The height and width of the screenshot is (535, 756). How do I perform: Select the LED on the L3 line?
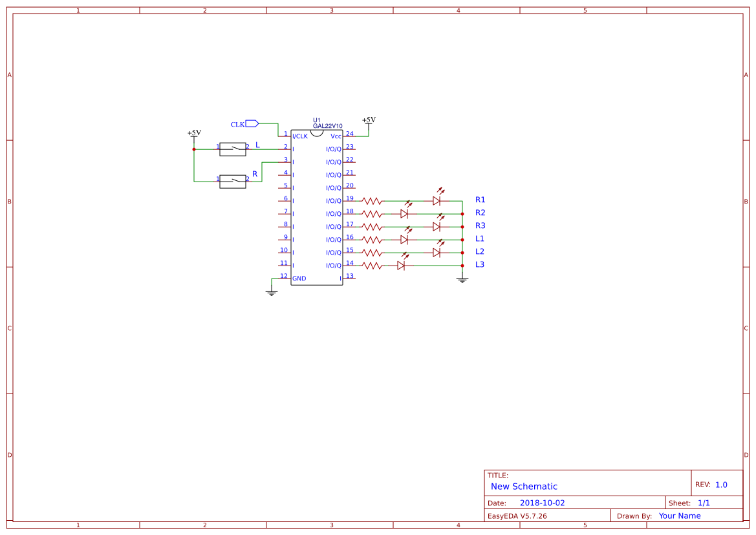(x=401, y=262)
